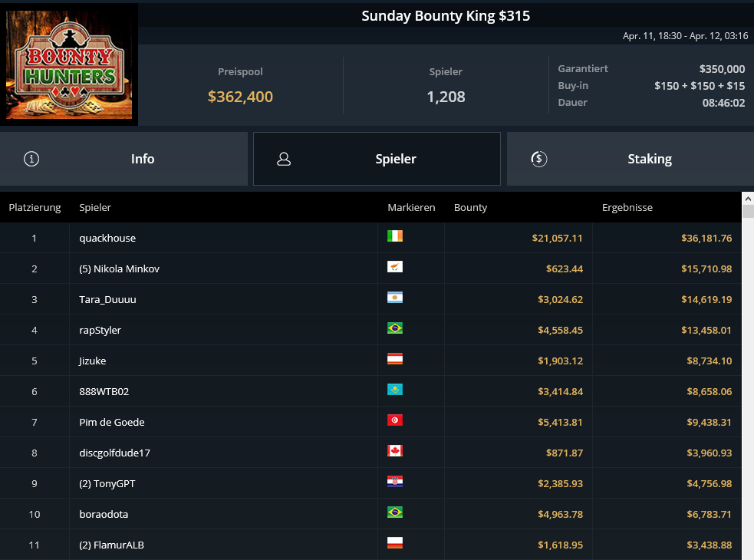Screen dimensions: 754x560
Task: Click the staking dollar icon
Action: (x=538, y=159)
